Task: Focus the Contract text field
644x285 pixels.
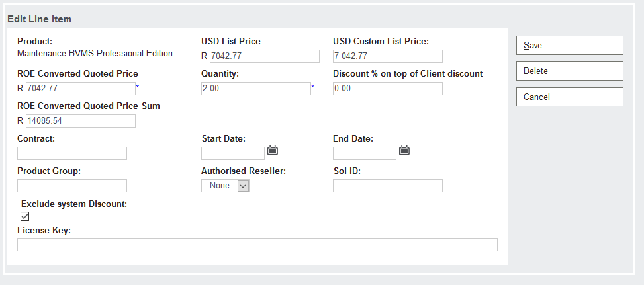Action: 72,153
